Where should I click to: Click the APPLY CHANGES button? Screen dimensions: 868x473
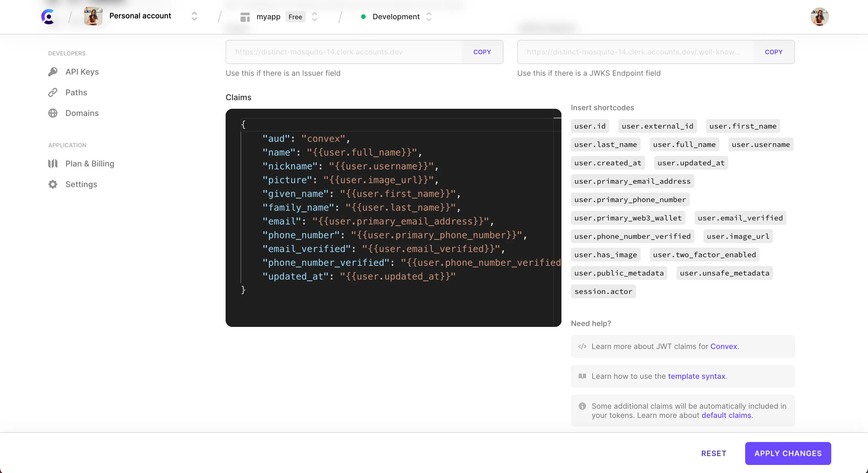(x=788, y=453)
